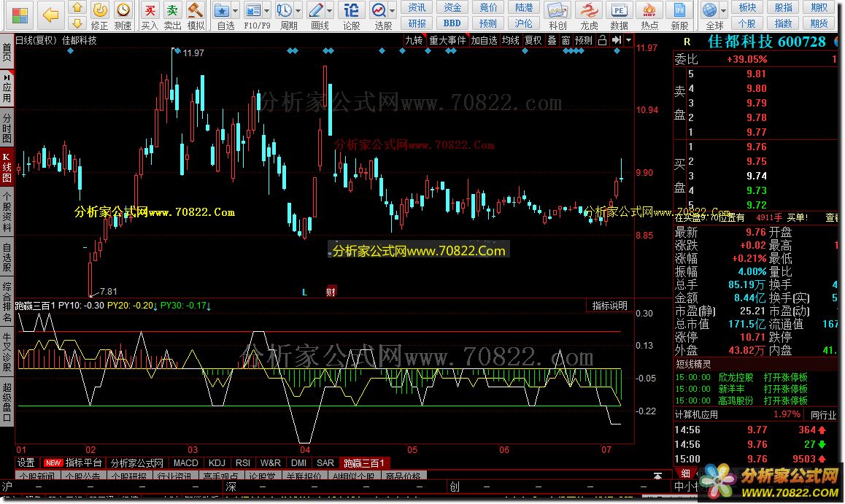Open the 新股 IPO icon
This screenshot has width=845, height=504.
tap(679, 10)
